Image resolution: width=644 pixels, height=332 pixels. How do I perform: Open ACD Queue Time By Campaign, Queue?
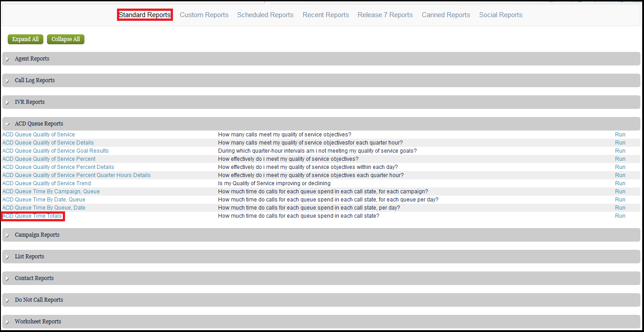pos(51,192)
